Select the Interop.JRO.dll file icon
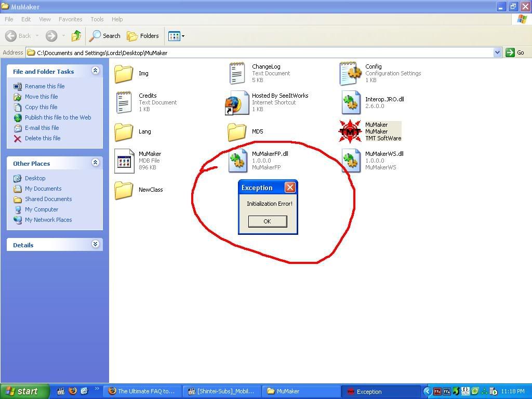Viewport: 532px width, 399px height. pos(351,102)
